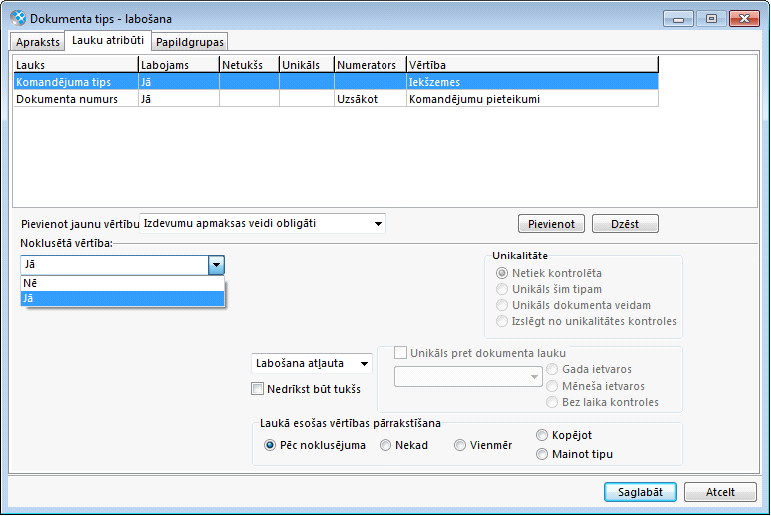771x516 pixels.
Task: Select the Mainot tipu radio button
Action: tap(542, 454)
